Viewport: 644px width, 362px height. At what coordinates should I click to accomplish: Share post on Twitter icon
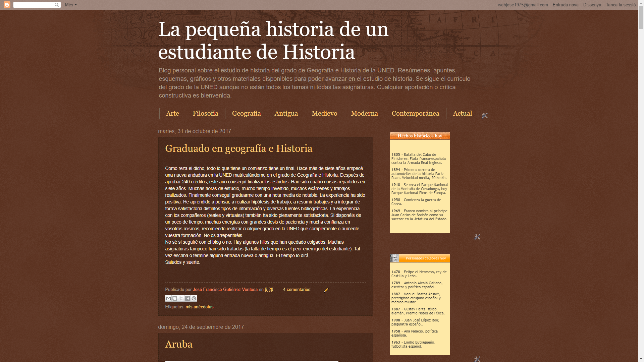point(181,298)
